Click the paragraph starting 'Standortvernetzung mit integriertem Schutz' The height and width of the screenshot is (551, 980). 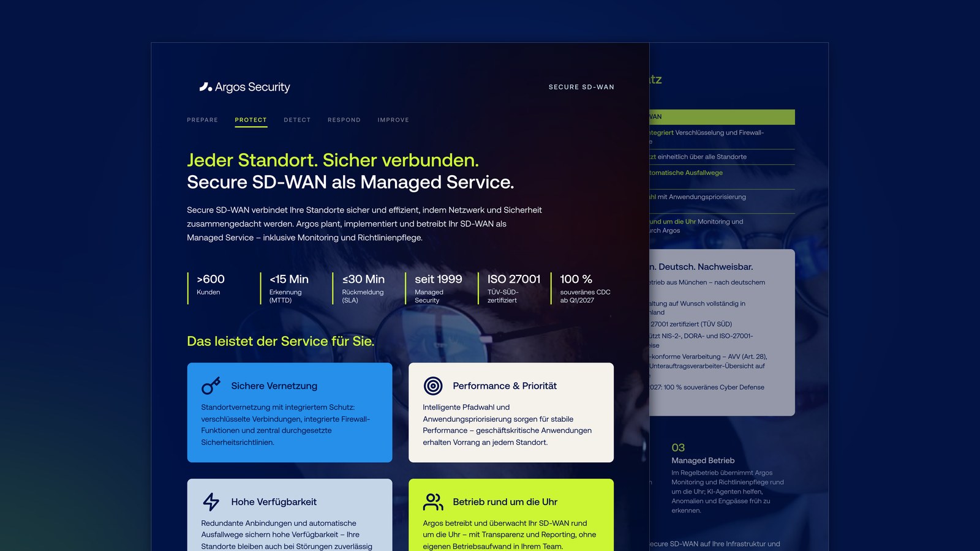285,425
